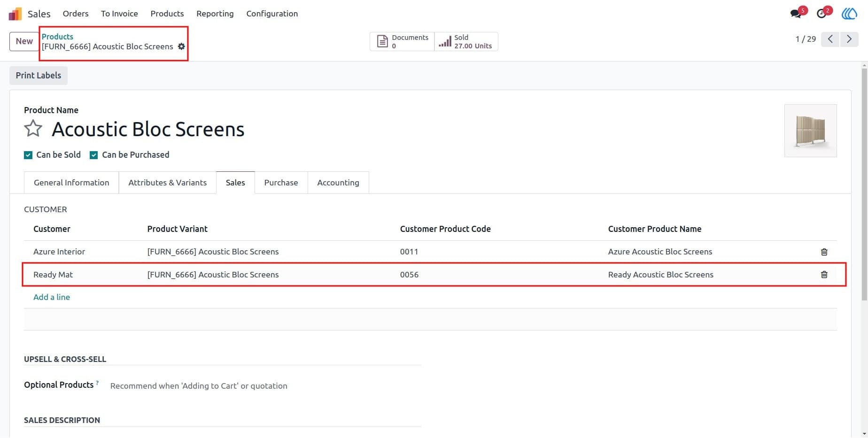Toggle the favorite star for Acoustic Bloc Screens

click(x=33, y=129)
